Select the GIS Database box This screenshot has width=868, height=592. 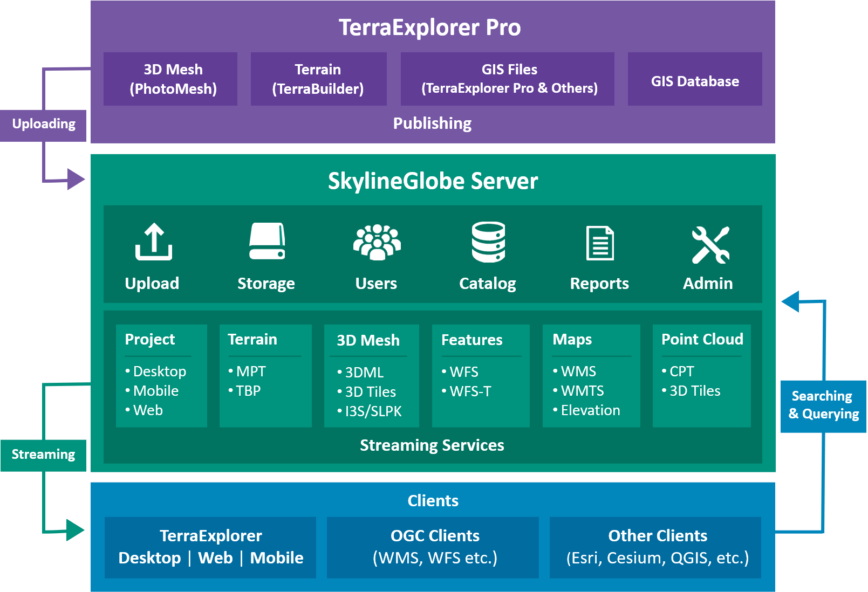pyautogui.click(x=695, y=79)
